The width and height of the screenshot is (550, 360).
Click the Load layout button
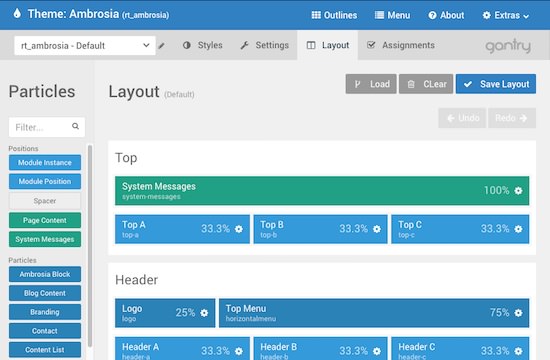(x=371, y=84)
